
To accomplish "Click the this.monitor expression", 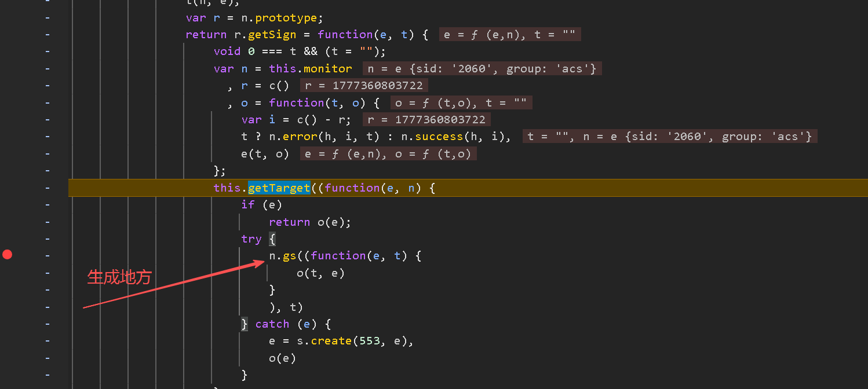I will pos(311,69).
